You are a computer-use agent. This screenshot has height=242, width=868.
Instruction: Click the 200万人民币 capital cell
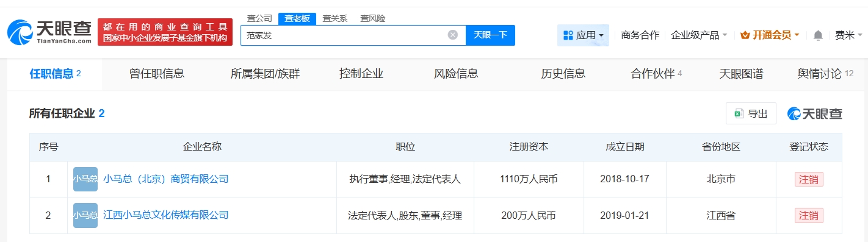click(x=529, y=215)
